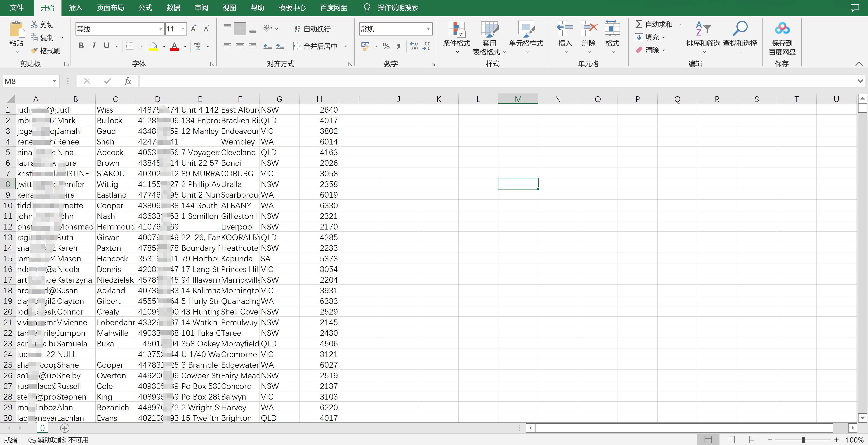868x445 pixels.
Task: Add new sheet with plus button
Action: pos(65,428)
